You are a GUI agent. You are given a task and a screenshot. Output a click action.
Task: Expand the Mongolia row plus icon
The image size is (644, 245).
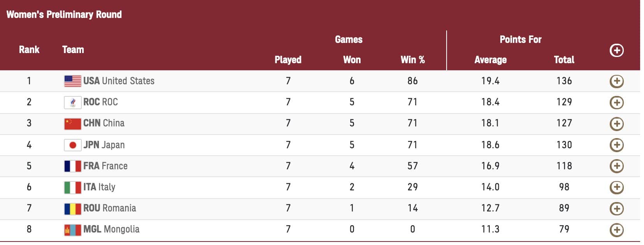point(616,230)
